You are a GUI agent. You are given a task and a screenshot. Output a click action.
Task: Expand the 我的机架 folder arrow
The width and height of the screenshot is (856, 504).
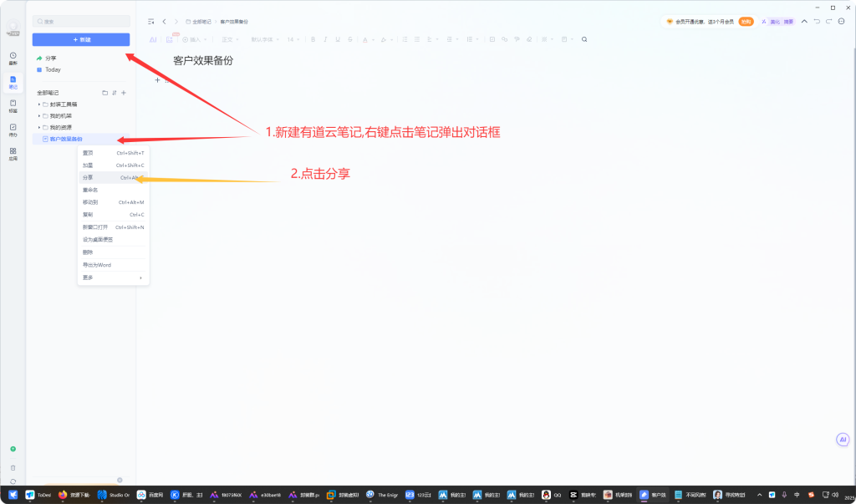click(39, 116)
